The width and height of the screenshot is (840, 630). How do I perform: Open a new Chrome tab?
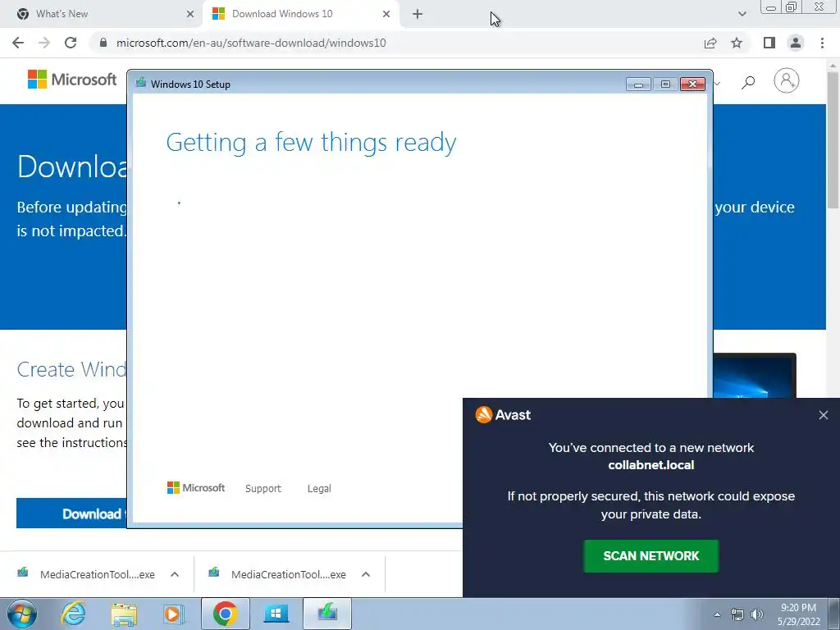418,14
